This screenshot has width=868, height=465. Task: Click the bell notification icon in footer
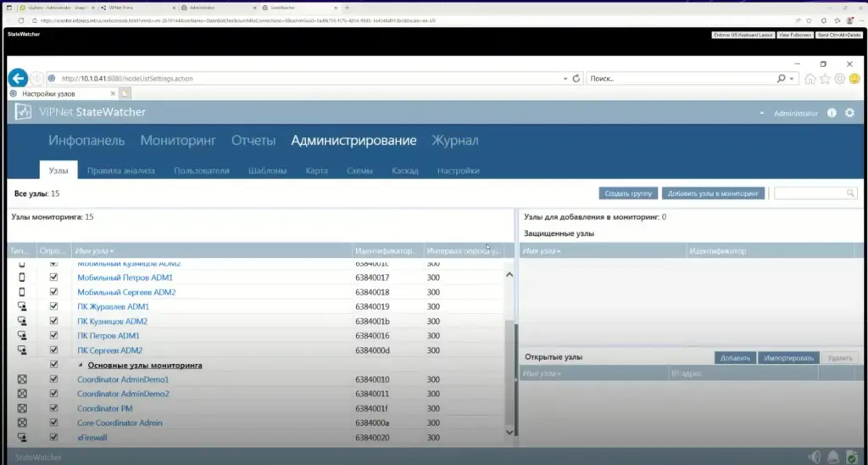(833, 457)
